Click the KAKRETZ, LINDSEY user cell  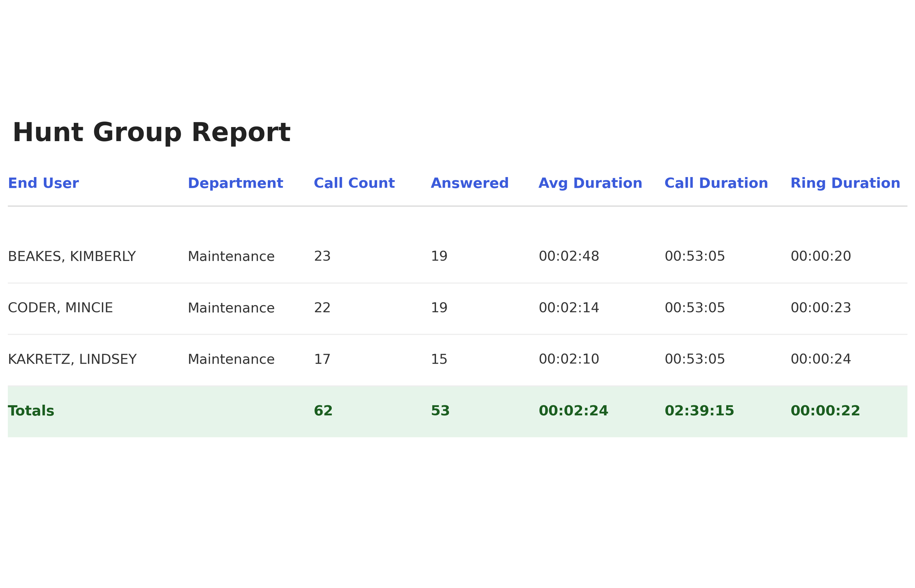(x=72, y=359)
